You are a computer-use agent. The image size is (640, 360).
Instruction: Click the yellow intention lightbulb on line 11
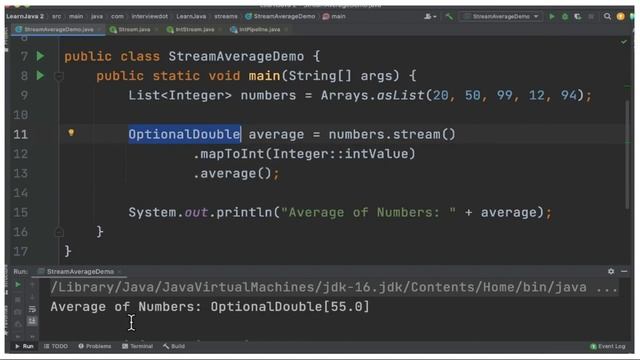[x=71, y=133]
